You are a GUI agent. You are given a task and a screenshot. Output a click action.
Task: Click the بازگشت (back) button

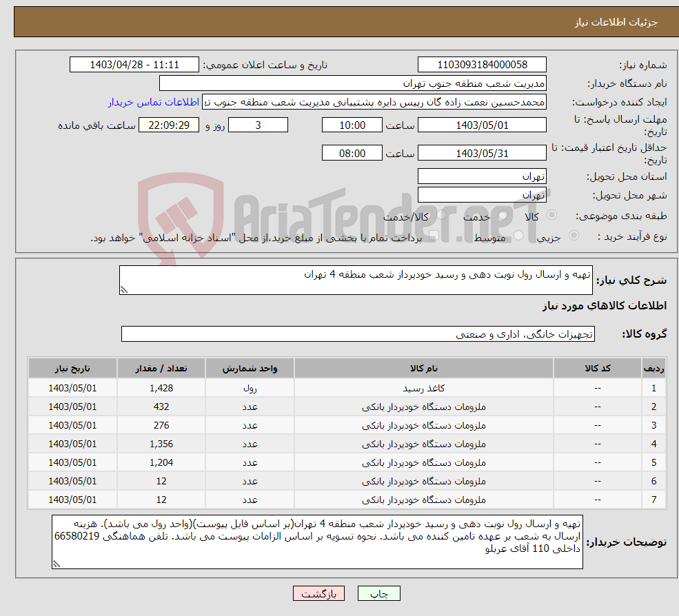(x=318, y=593)
